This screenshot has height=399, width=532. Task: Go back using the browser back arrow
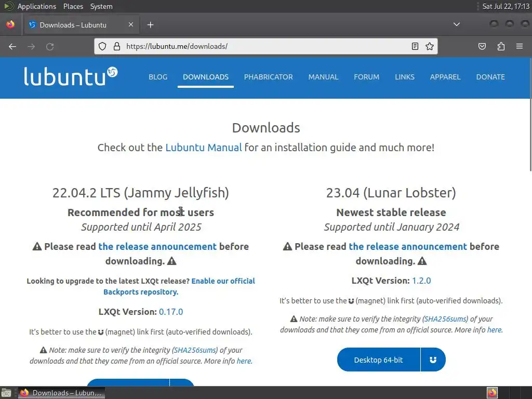12,46
